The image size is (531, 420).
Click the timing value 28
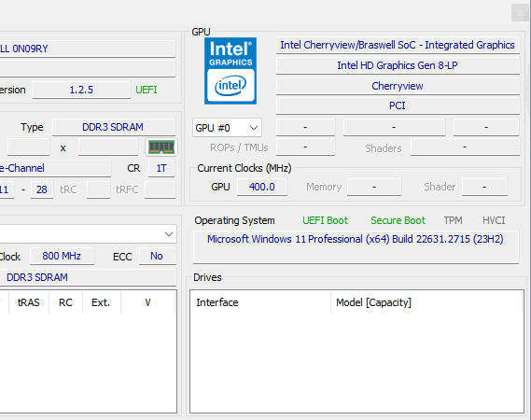point(42,189)
